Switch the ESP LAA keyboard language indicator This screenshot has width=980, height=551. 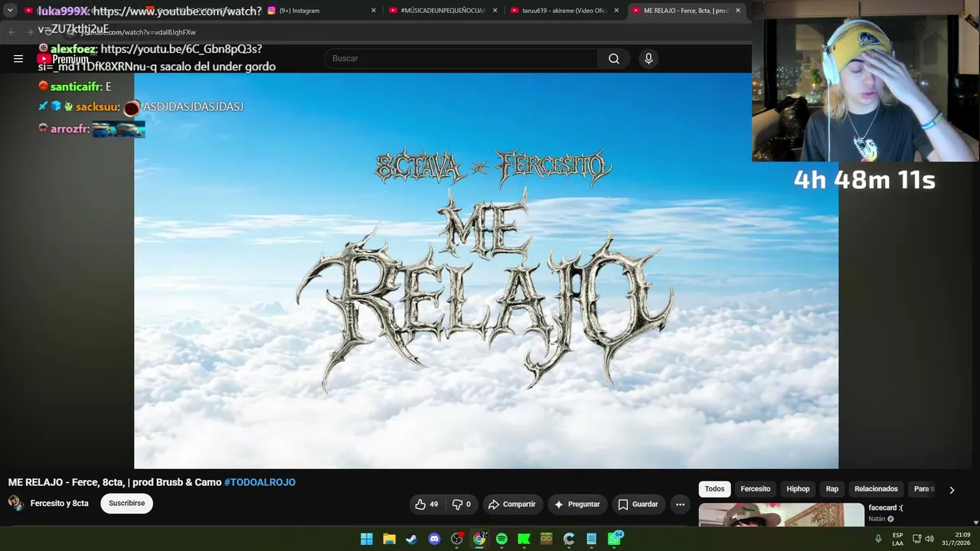point(897,539)
